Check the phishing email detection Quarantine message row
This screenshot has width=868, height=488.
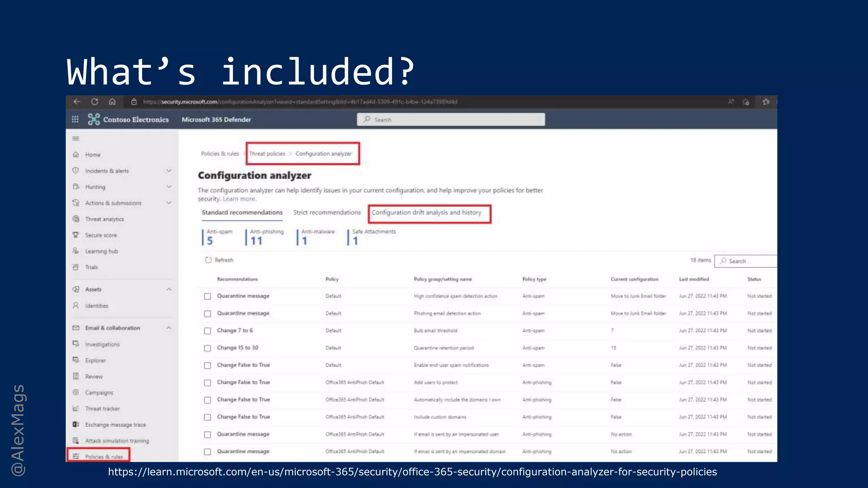coord(207,314)
